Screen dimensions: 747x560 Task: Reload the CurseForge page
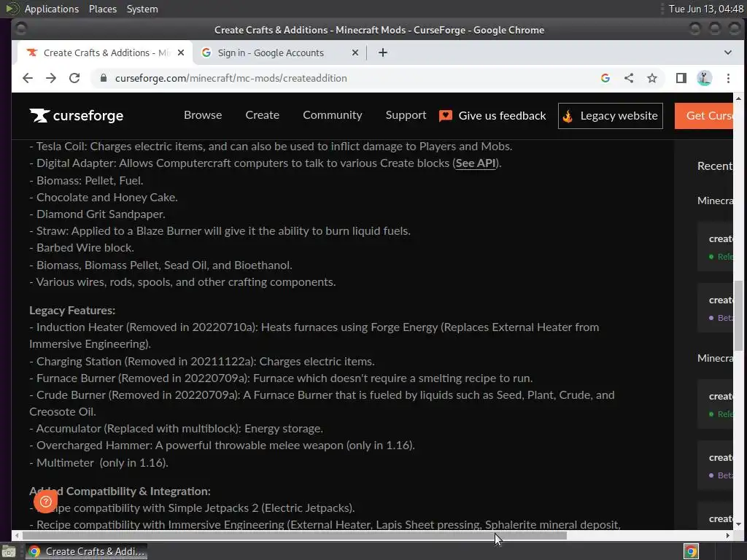74,78
